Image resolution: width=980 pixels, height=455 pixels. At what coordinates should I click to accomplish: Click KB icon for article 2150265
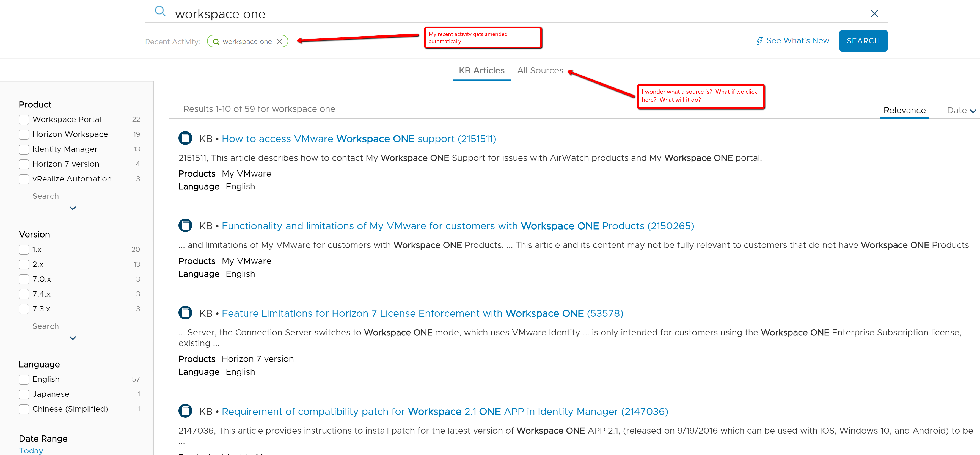185,226
